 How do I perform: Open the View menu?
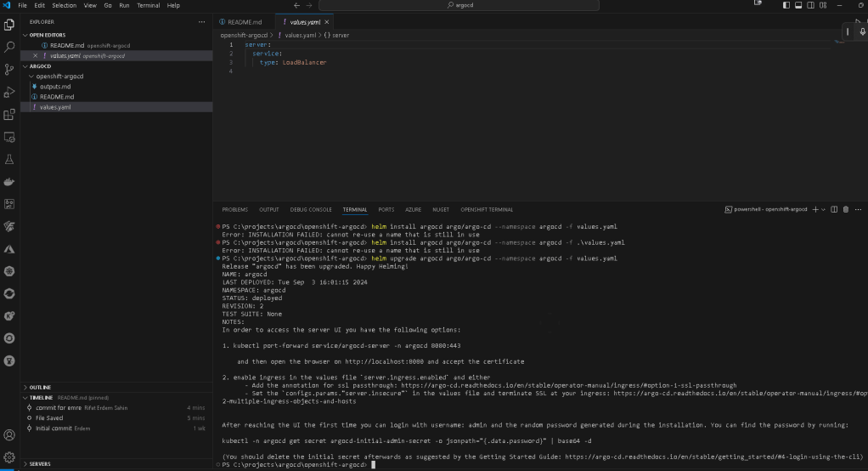click(90, 6)
